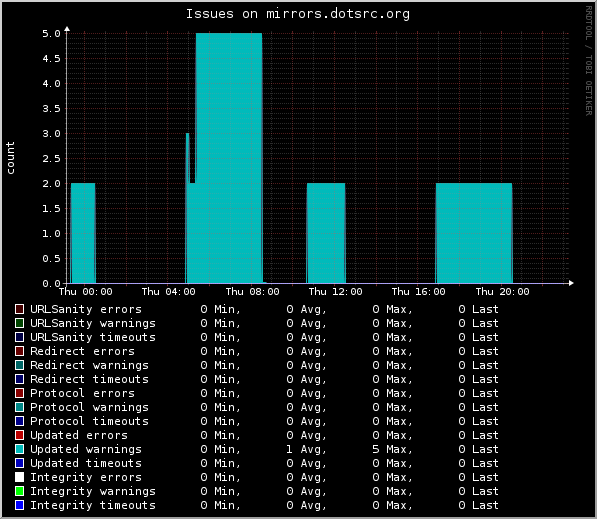The width and height of the screenshot is (597, 519).
Task: Click the '0 Min,' value for Integrity timeouts
Action: pyautogui.click(x=220, y=505)
